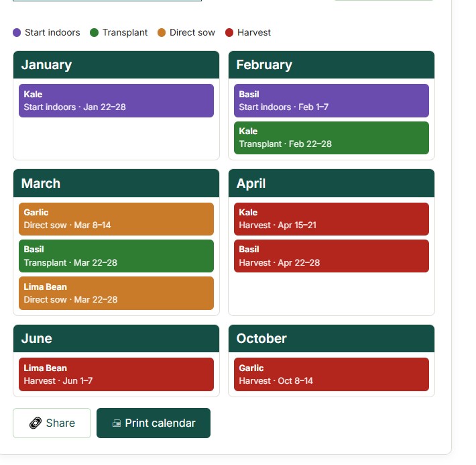Select the Harvest legend label

pyautogui.click(x=254, y=32)
